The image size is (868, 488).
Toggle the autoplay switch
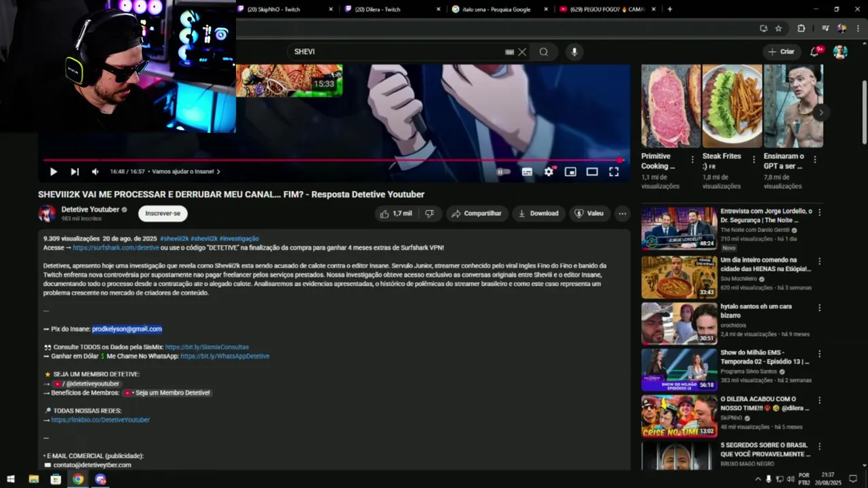point(502,172)
